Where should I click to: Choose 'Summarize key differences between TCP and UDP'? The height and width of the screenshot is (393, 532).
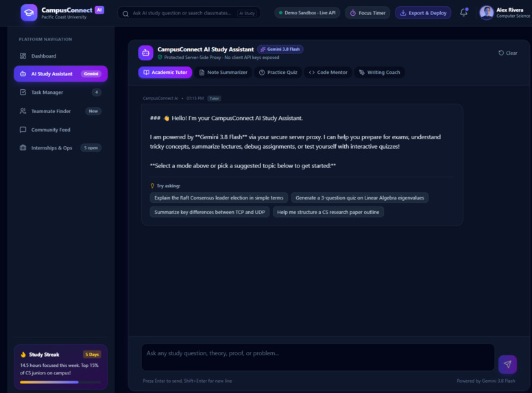(210, 212)
